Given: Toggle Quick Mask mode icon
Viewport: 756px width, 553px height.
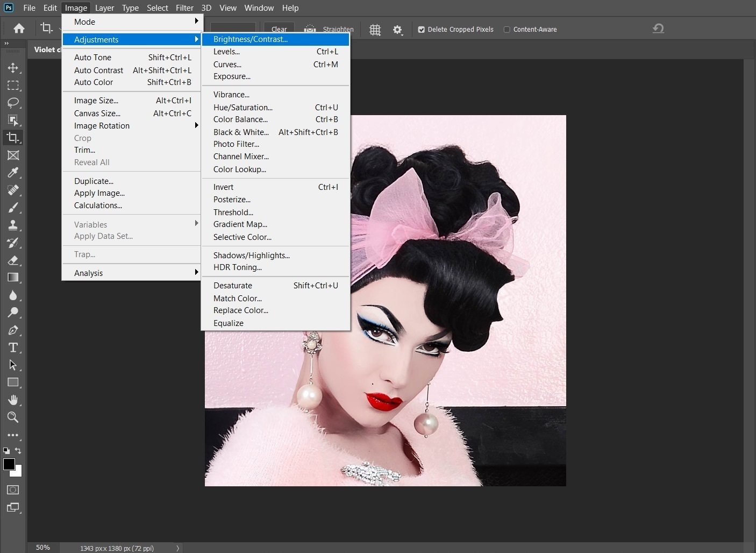Looking at the screenshot, I should point(13,490).
